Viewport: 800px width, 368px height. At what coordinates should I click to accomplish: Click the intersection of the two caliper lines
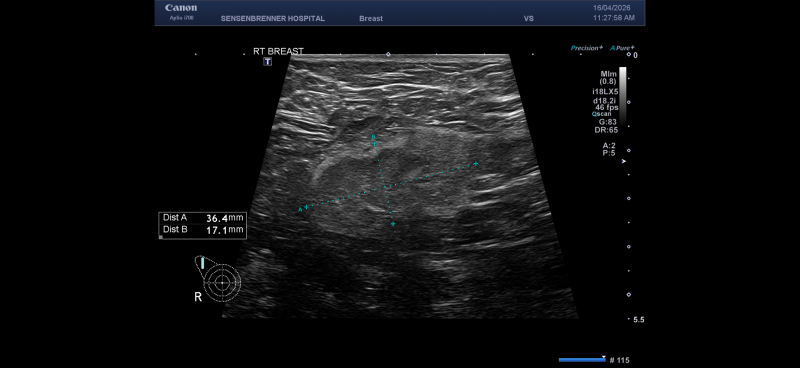pyautogui.click(x=385, y=187)
